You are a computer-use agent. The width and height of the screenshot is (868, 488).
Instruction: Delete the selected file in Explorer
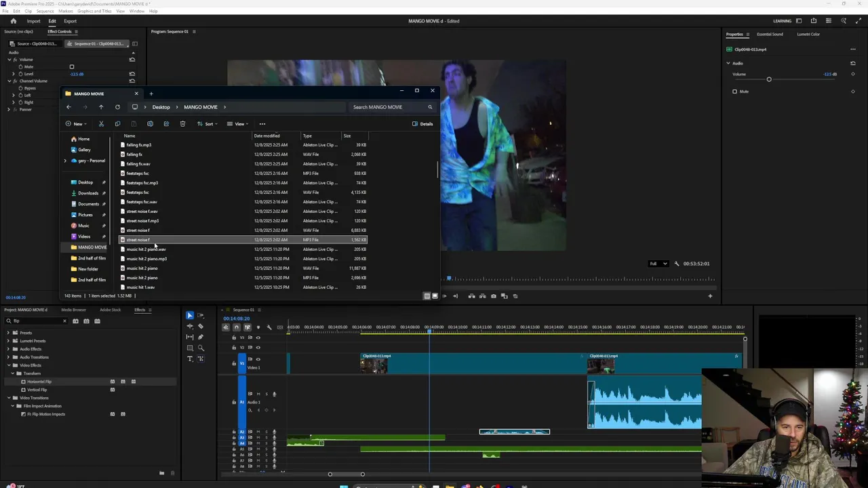(182, 124)
